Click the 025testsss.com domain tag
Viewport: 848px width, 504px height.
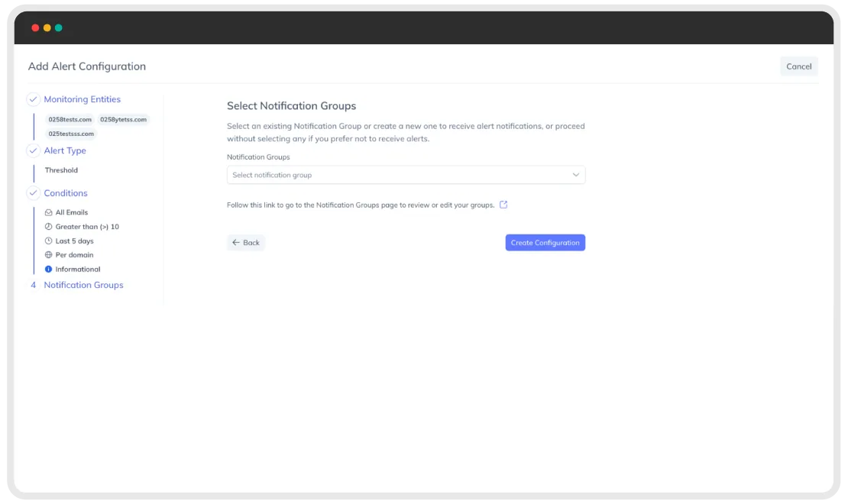(71, 134)
